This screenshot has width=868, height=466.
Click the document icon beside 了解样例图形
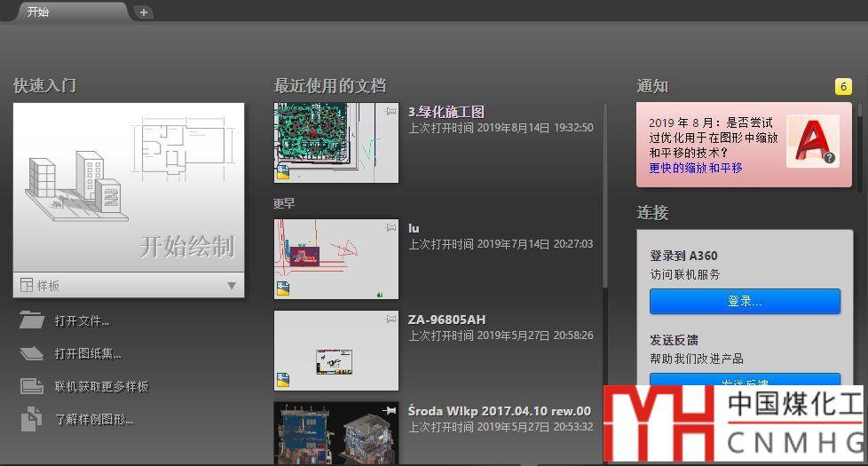[x=32, y=419]
